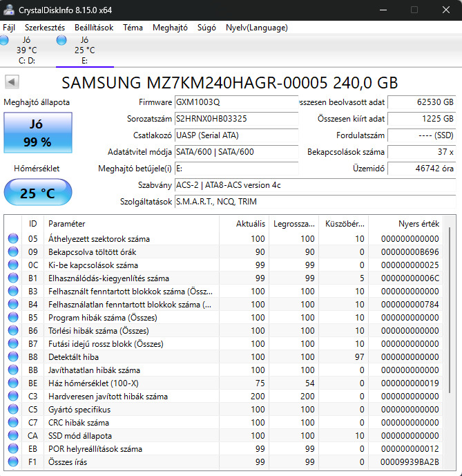Click raw value 00009939BA2B of Összes írás
Screen dimensions: 462x476
[x=410, y=461]
